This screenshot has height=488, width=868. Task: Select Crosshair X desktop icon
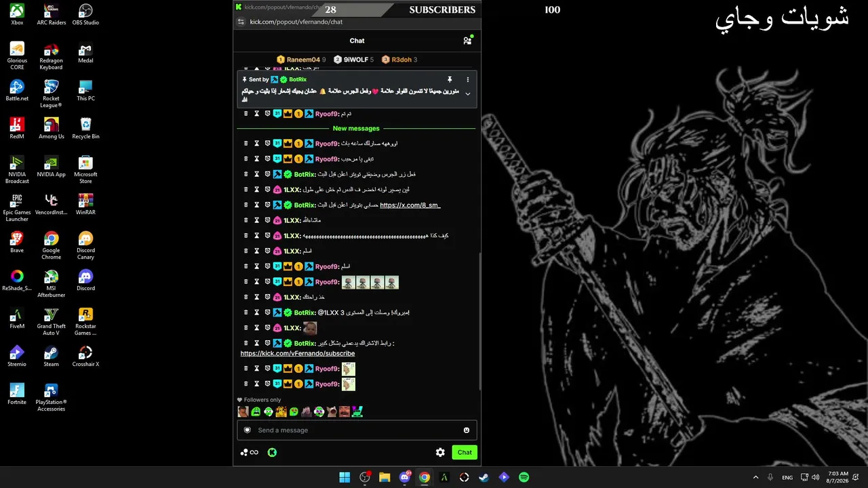coord(85,356)
